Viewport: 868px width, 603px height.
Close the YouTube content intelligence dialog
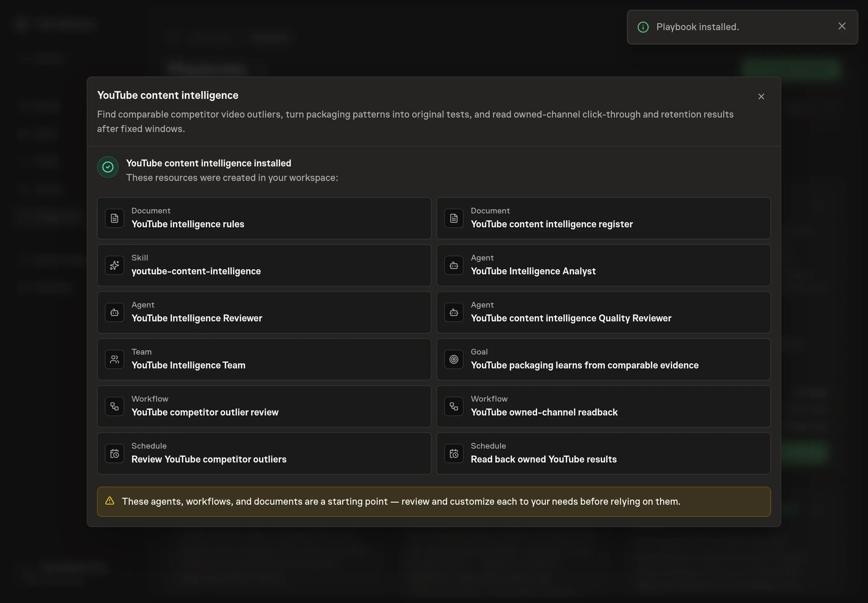pos(761,97)
